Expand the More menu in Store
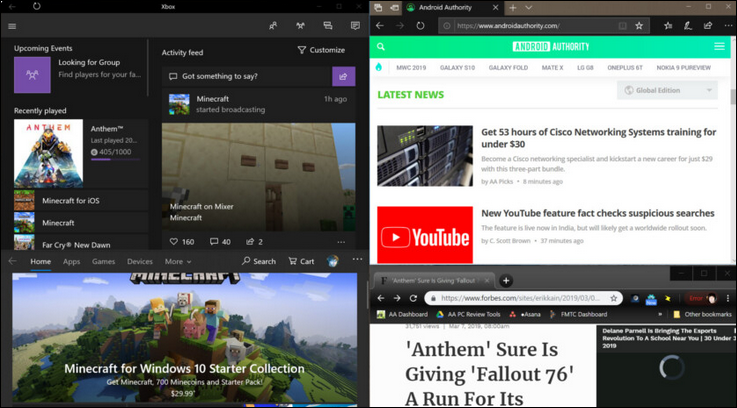 (177, 261)
